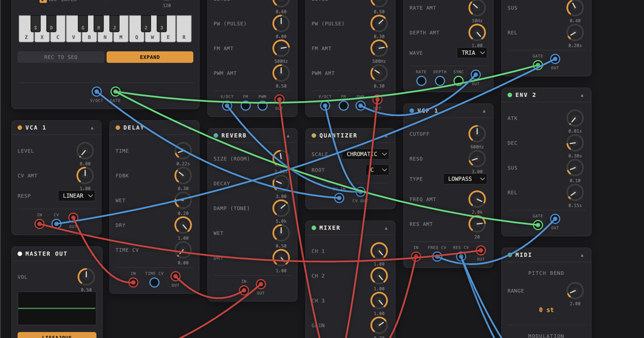Select the VCF 1 FREQ CV jack
This screenshot has width=644, height=338.
click(x=437, y=257)
